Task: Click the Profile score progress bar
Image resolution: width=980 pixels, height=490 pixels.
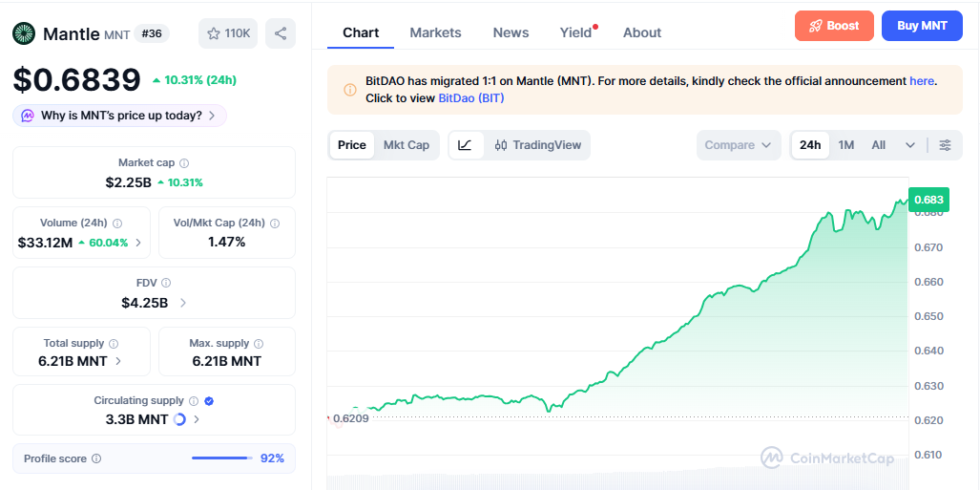Action: coord(222,458)
